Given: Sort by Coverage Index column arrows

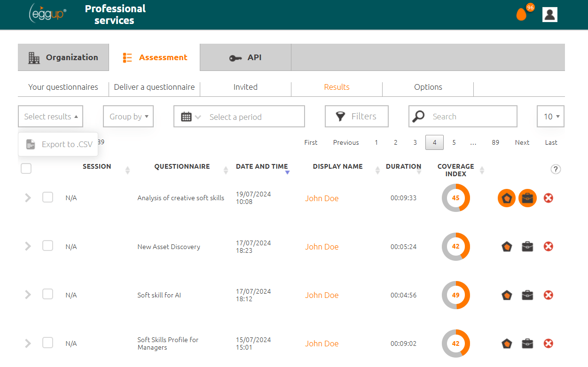Looking at the screenshot, I should point(482,170).
